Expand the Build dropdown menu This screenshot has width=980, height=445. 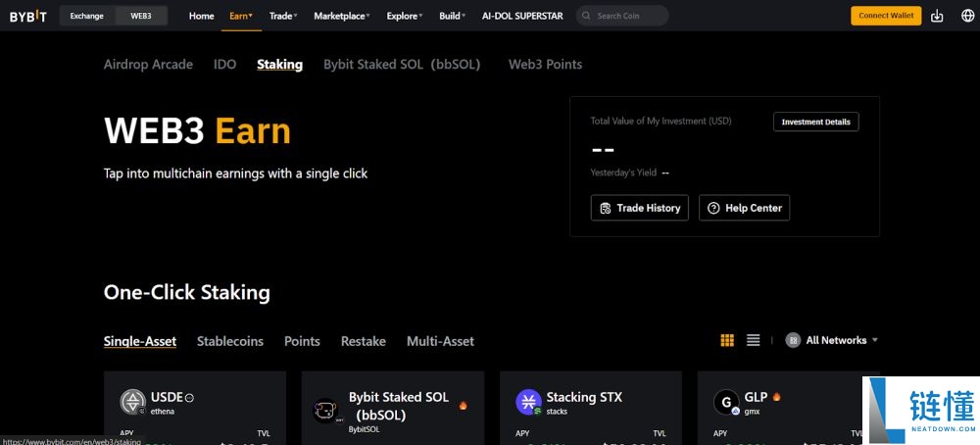[453, 17]
